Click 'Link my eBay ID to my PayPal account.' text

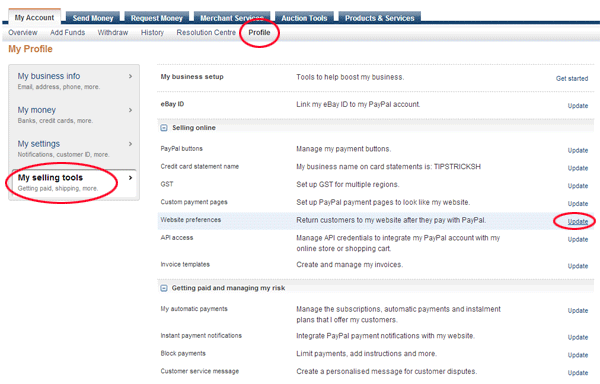tap(358, 104)
